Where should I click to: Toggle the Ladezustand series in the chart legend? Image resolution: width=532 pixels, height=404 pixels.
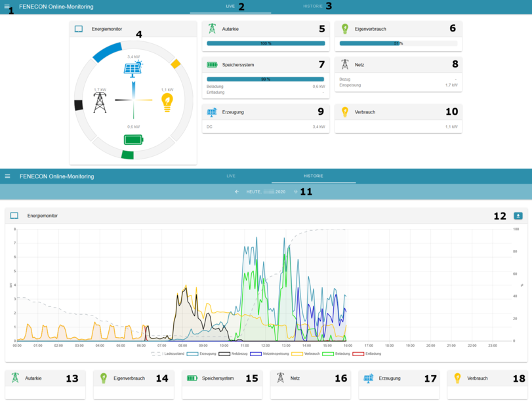168,353
